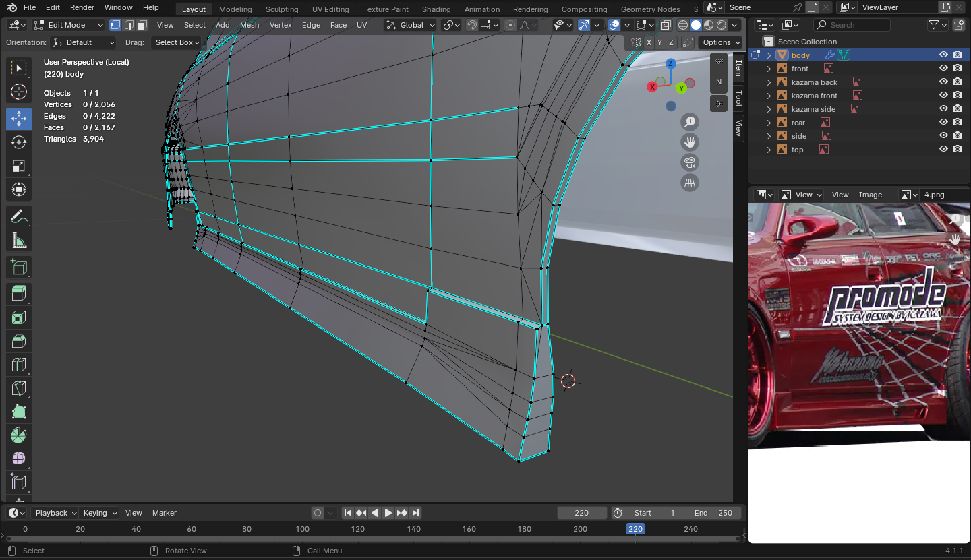Click the blue 220 playhead marker

(x=635, y=529)
